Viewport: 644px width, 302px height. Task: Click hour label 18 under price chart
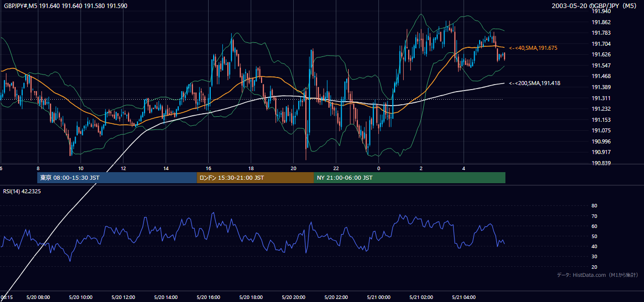pos(251,169)
